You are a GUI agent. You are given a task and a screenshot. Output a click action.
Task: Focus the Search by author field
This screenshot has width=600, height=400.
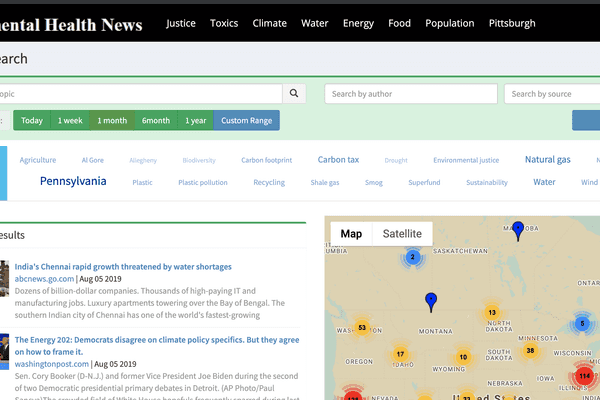[x=411, y=94]
